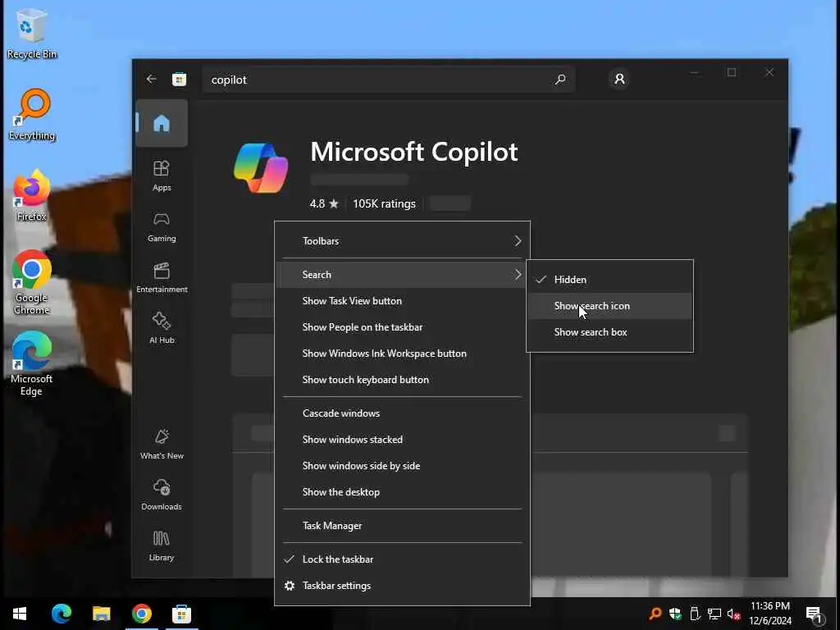840x630 pixels.
Task: Click Windows Security shield tray icon
Action: click(x=675, y=614)
